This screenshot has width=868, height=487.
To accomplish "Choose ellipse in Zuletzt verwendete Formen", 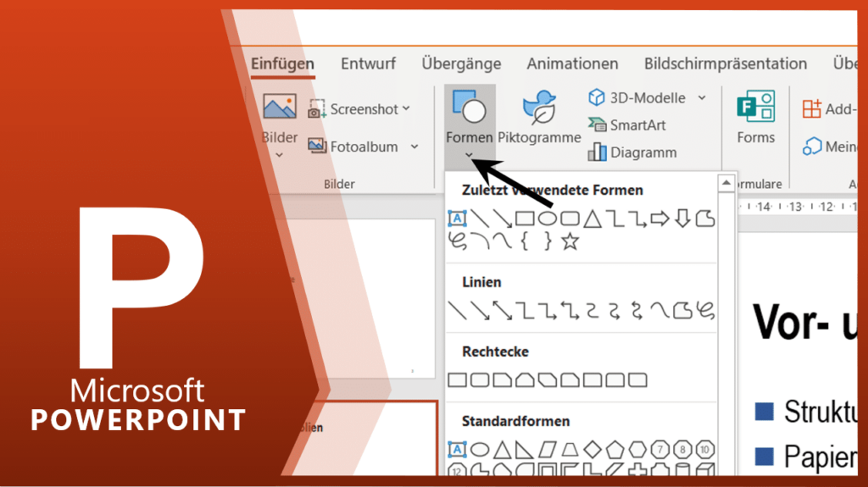I will tap(548, 219).
